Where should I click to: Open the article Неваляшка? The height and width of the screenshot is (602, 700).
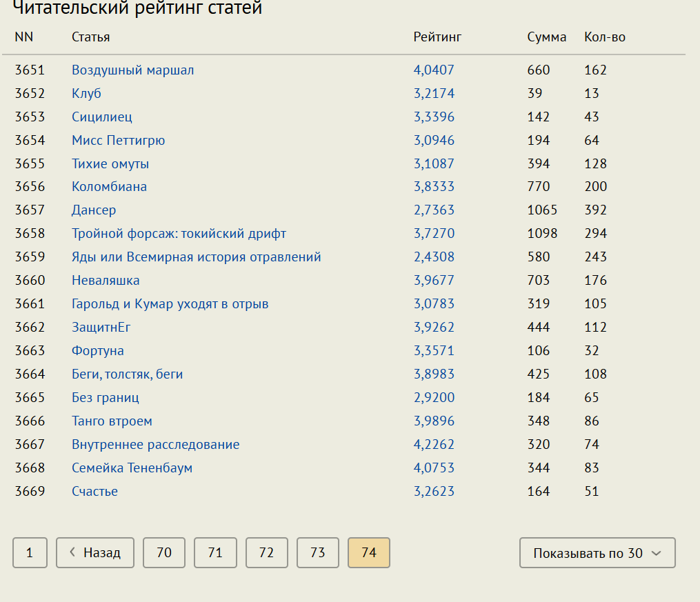pos(106,280)
